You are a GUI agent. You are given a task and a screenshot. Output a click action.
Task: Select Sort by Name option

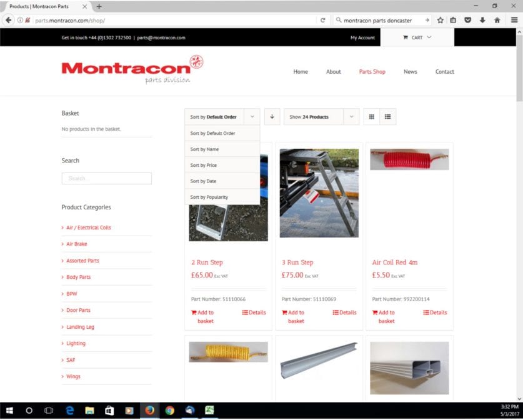point(222,149)
